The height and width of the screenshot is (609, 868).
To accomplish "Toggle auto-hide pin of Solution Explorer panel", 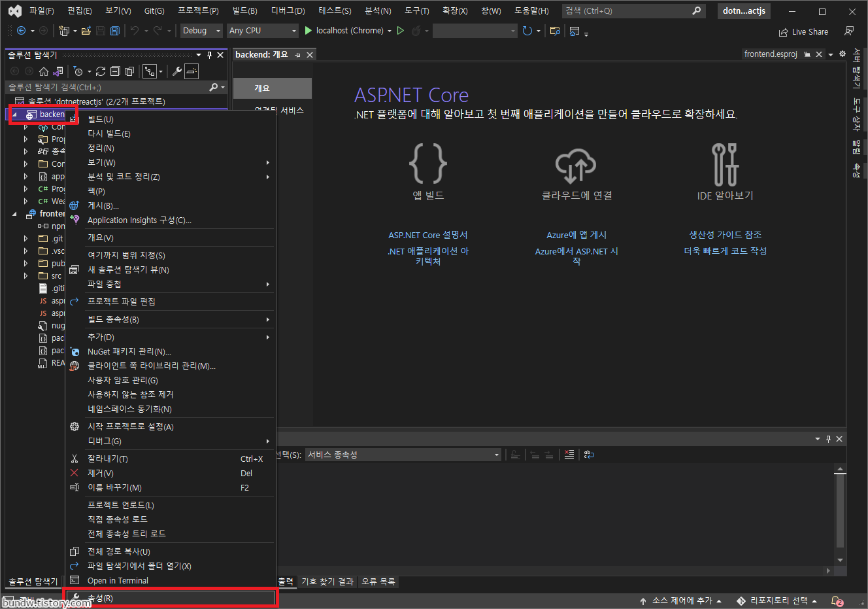I will click(210, 55).
